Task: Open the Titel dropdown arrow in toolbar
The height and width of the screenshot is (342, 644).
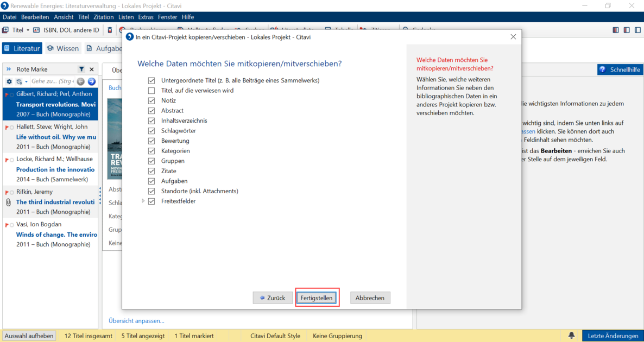Action: [x=28, y=30]
